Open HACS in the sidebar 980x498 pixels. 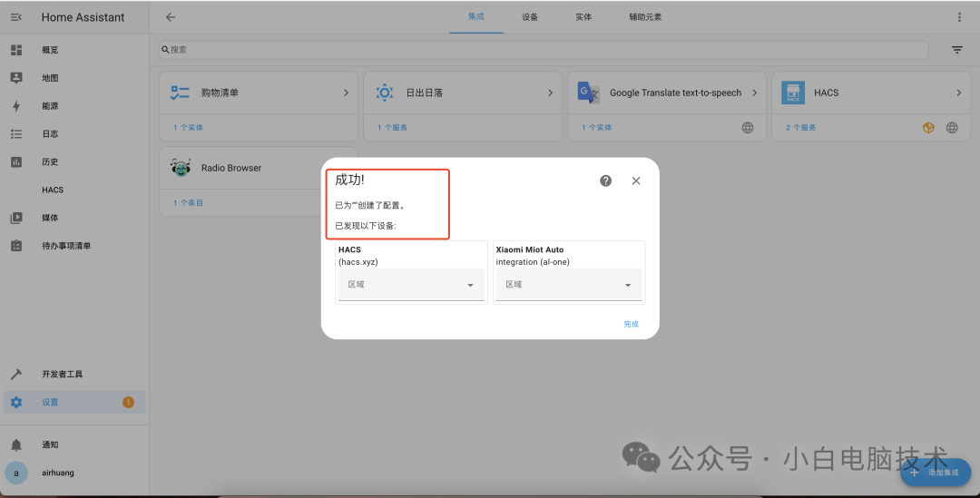pos(74,190)
